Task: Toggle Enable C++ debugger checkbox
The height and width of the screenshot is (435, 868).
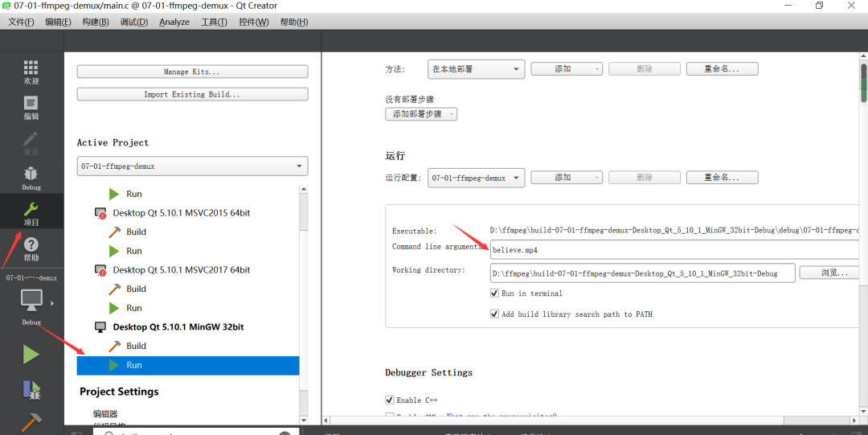Action: (390, 400)
